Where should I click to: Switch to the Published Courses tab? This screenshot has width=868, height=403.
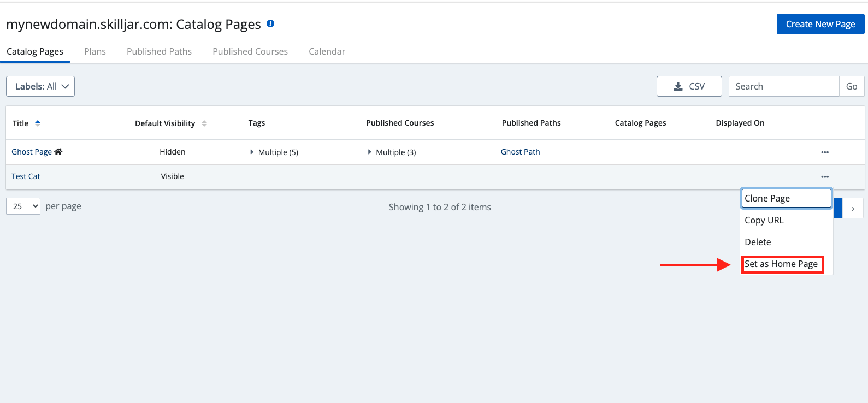coord(250,51)
